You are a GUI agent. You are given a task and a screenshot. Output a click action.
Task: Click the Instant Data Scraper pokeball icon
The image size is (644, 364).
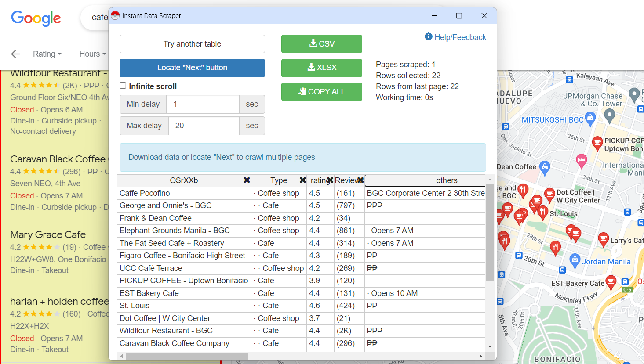pyautogui.click(x=115, y=15)
